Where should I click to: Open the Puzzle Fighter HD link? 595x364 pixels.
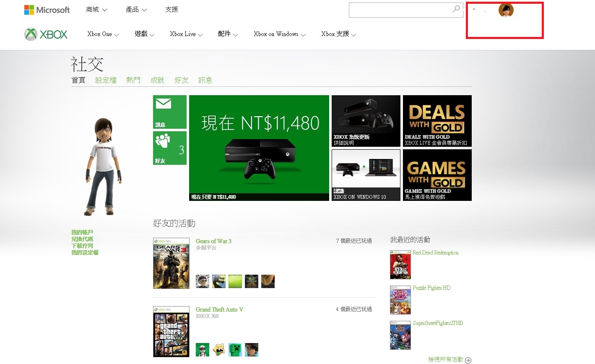tap(431, 288)
